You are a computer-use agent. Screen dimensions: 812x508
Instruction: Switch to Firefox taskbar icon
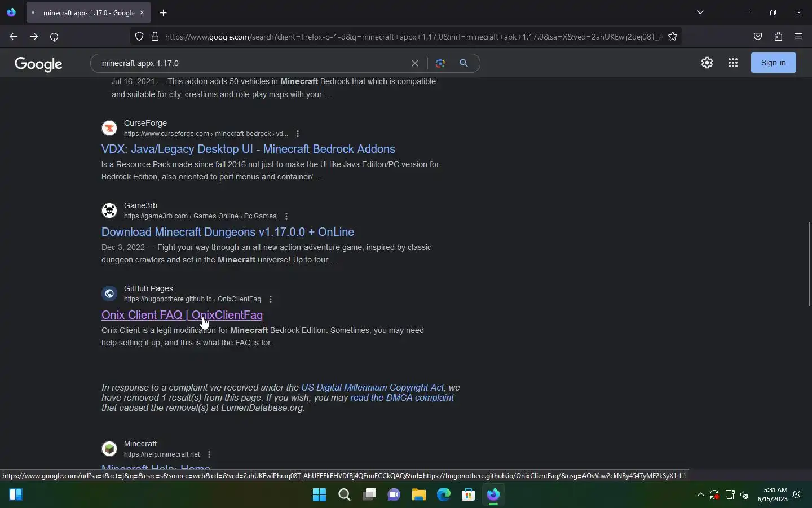click(493, 494)
